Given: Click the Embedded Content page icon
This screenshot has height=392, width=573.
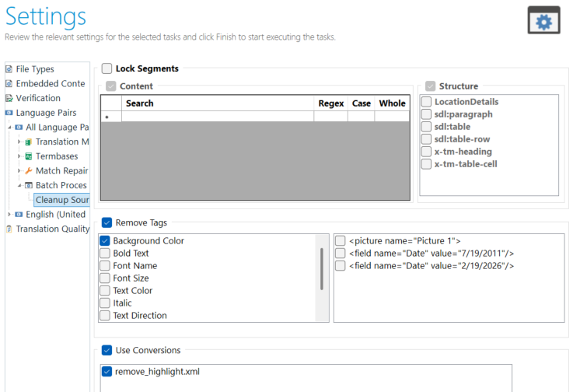Looking at the screenshot, I should (9, 84).
